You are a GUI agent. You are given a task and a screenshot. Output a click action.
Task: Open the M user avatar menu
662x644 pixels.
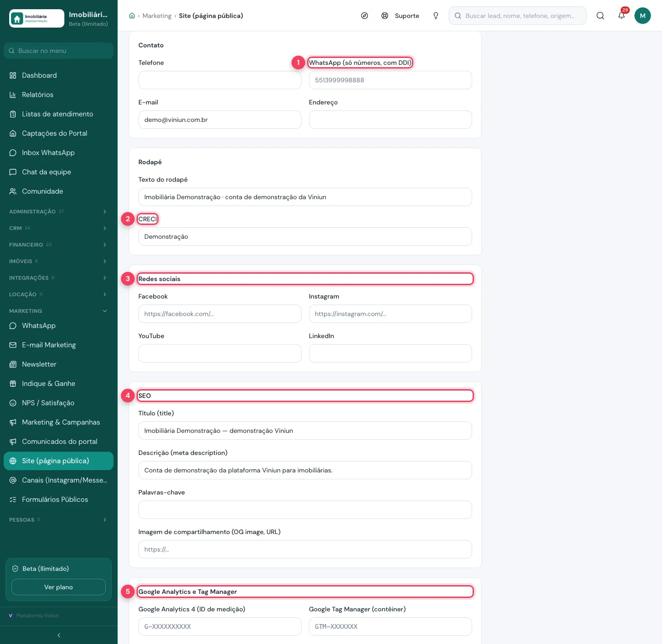(643, 16)
